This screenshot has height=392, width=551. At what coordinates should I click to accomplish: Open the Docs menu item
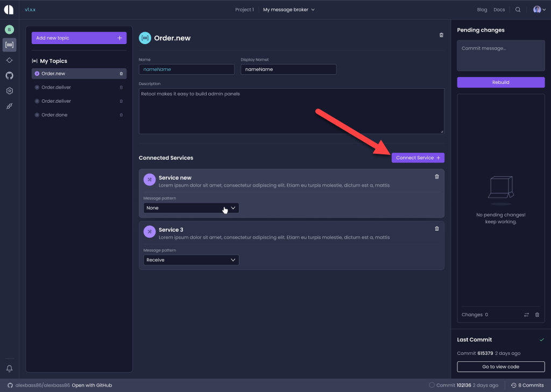(x=499, y=9)
